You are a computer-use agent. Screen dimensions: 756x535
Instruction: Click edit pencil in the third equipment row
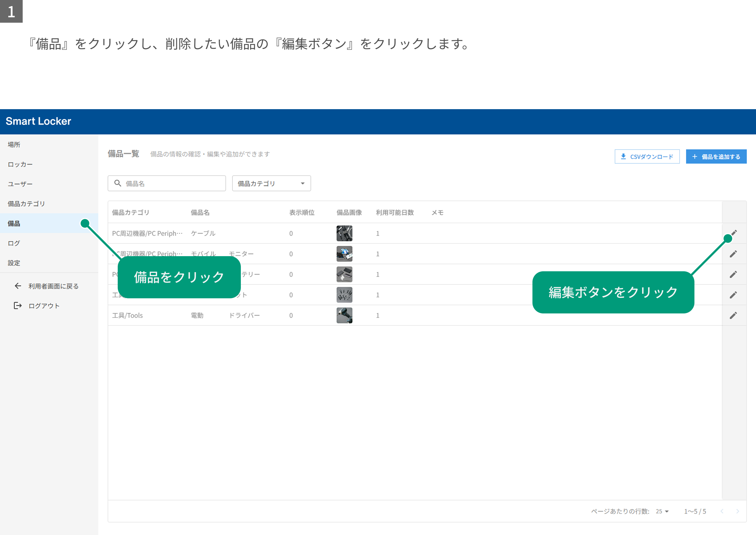pos(733,274)
